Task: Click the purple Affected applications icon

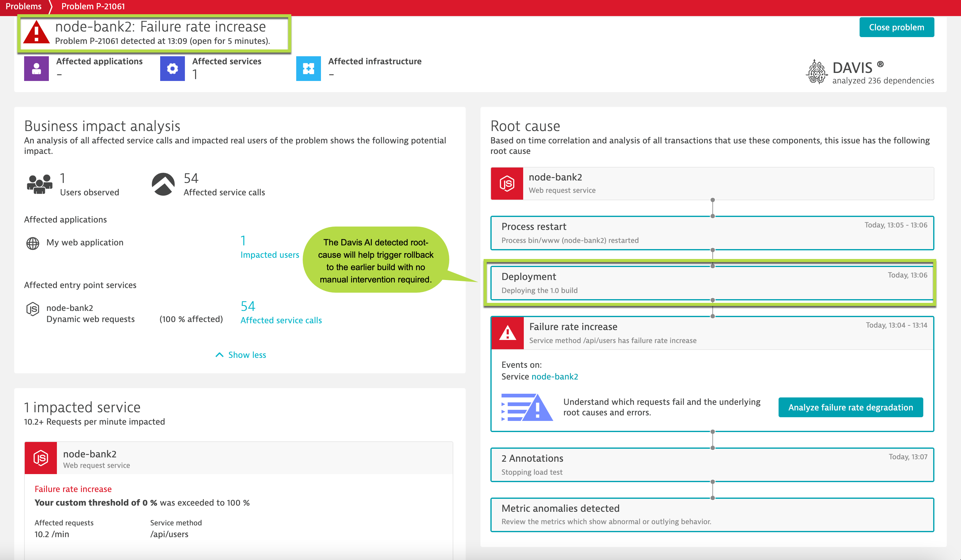Action: coord(36,69)
